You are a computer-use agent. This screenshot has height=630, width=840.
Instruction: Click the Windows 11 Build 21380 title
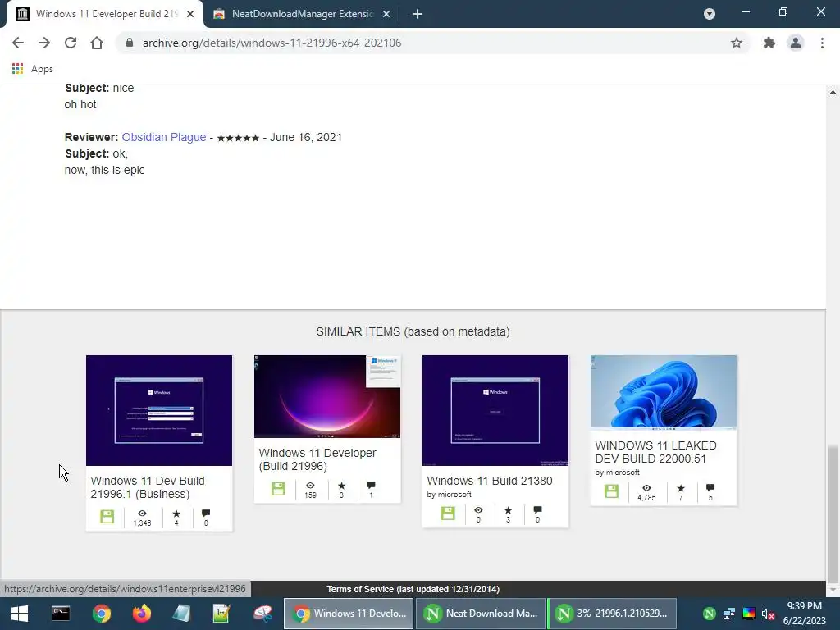coord(490,481)
